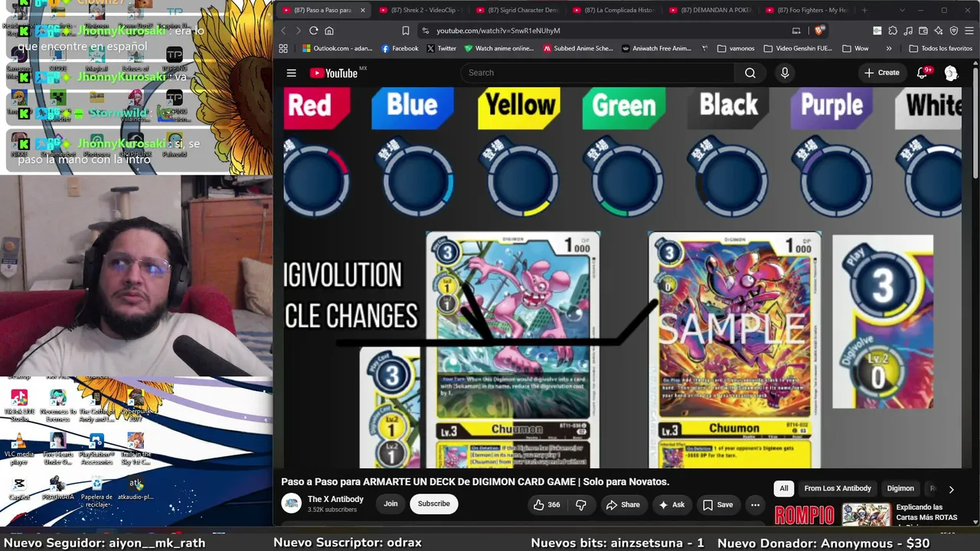The width and height of the screenshot is (980, 551).
Task: Open PlayStation Accessories desktop shortcut
Action: tap(96, 448)
